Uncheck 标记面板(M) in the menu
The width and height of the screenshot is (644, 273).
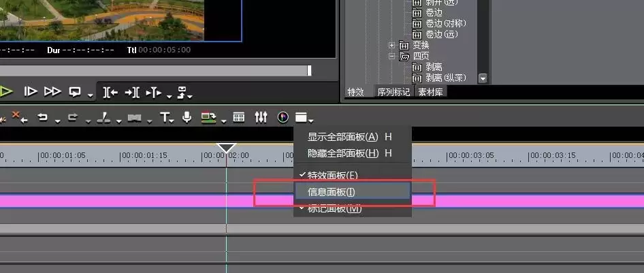(x=353, y=208)
